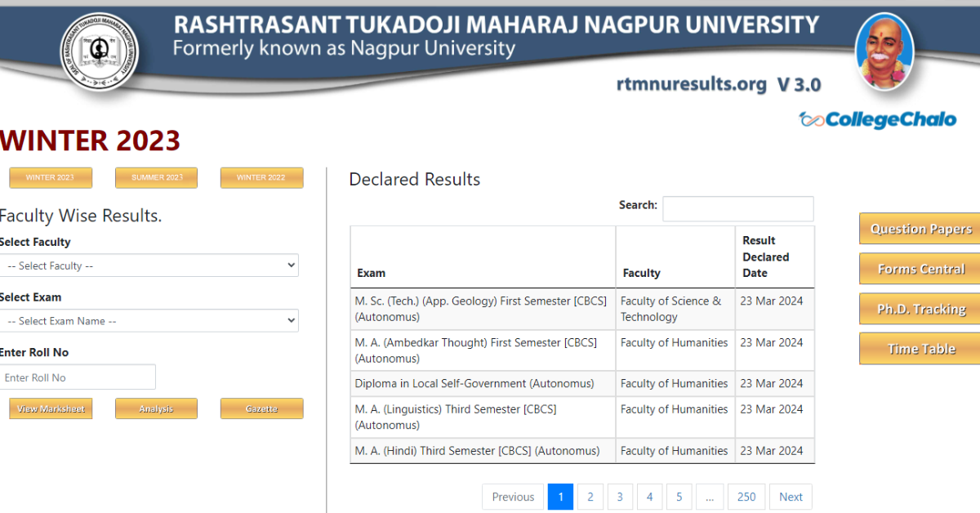Viewport: 980px width, 513px height.
Task: Open the Question Papers section
Action: click(x=920, y=229)
